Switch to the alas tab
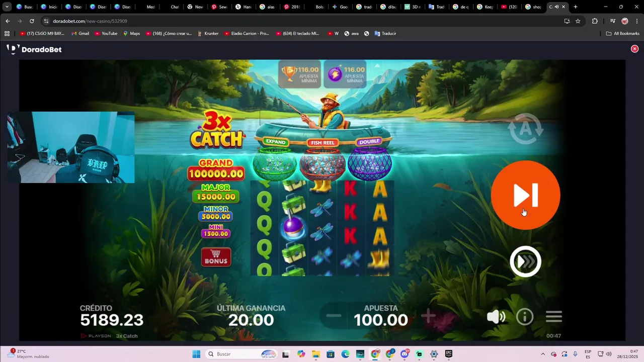 click(x=267, y=7)
